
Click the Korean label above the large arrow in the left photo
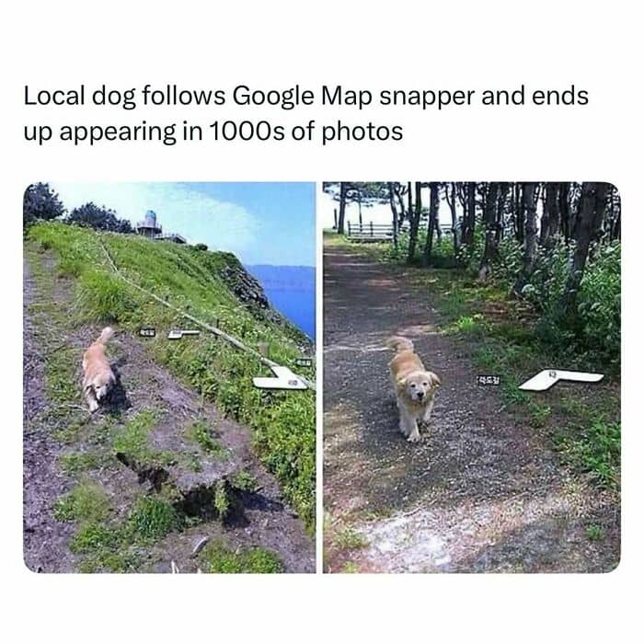tap(304, 362)
